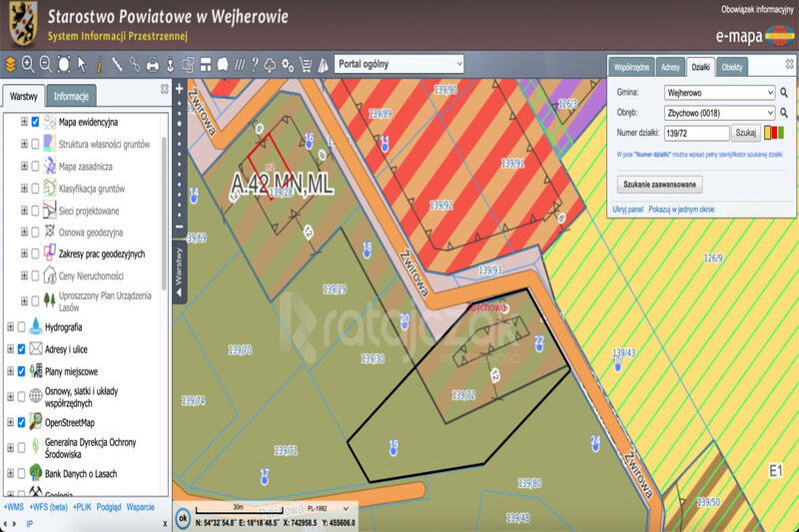Select the orange info tool icon
799x532 pixels.
(x=99, y=65)
